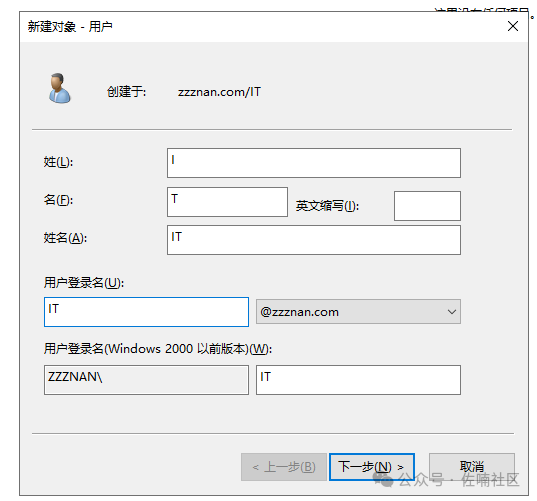Click the zzznan.com/IT location text
Viewport: 537px width, 501px height.
(x=219, y=92)
